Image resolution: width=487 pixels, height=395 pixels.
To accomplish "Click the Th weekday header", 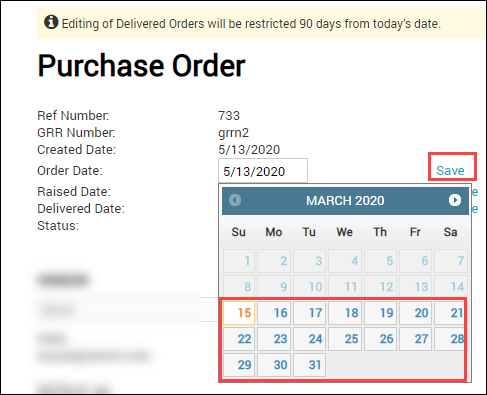I will 380,232.
